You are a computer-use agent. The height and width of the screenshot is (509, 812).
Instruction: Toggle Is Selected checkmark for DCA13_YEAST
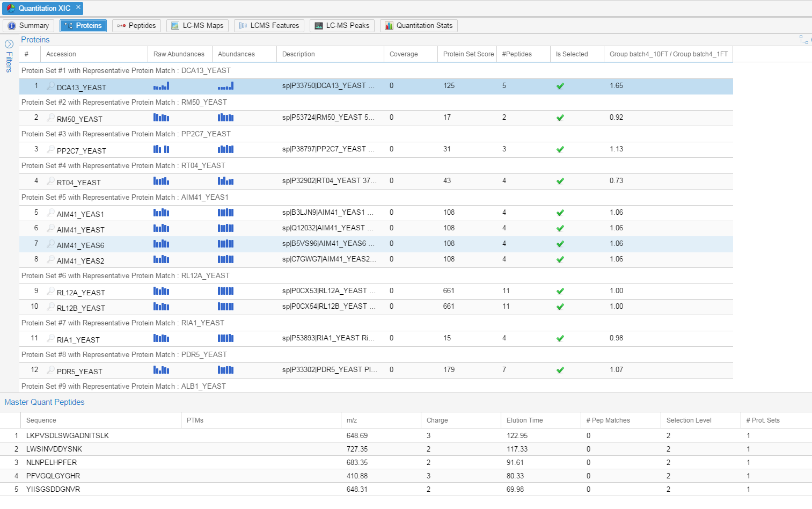560,86
